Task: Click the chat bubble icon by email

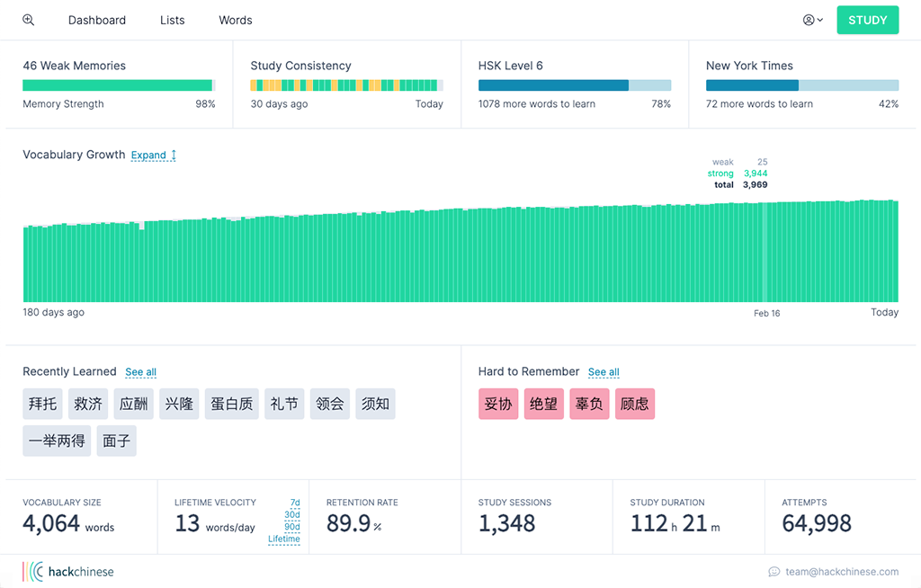Action: 774,572
